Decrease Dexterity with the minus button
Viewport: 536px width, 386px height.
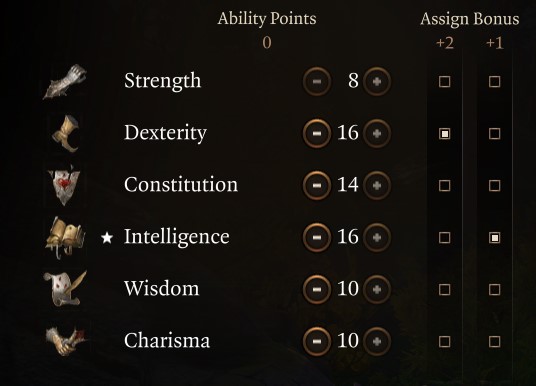(x=317, y=134)
